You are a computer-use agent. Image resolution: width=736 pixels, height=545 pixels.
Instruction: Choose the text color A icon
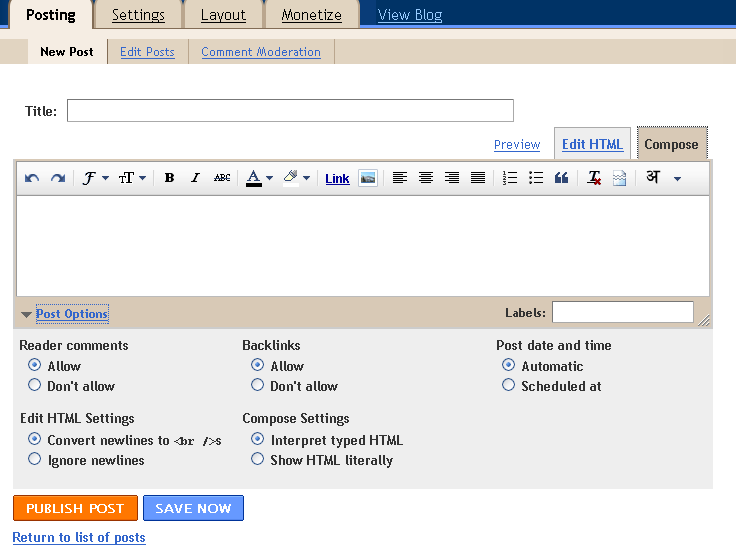coord(254,178)
